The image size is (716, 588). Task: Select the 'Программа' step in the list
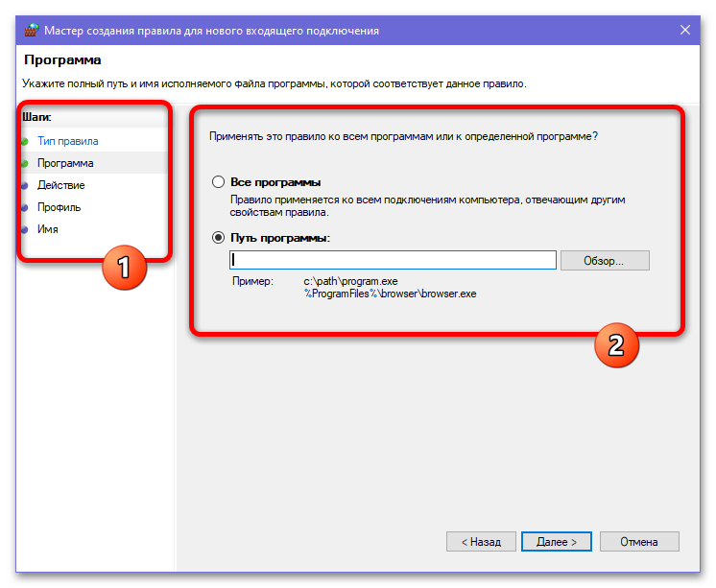(65, 163)
